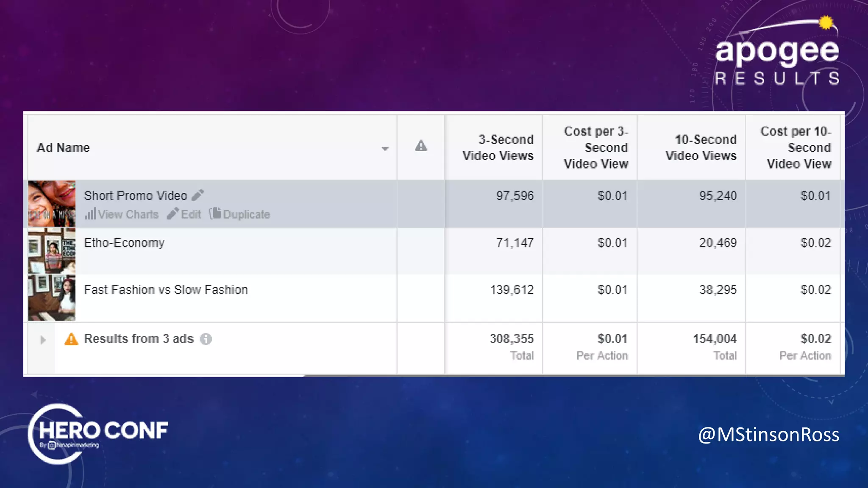Open Fast Fashion vs Slow Fashion ad
Image resolution: width=868 pixels, height=488 pixels.
[166, 290]
